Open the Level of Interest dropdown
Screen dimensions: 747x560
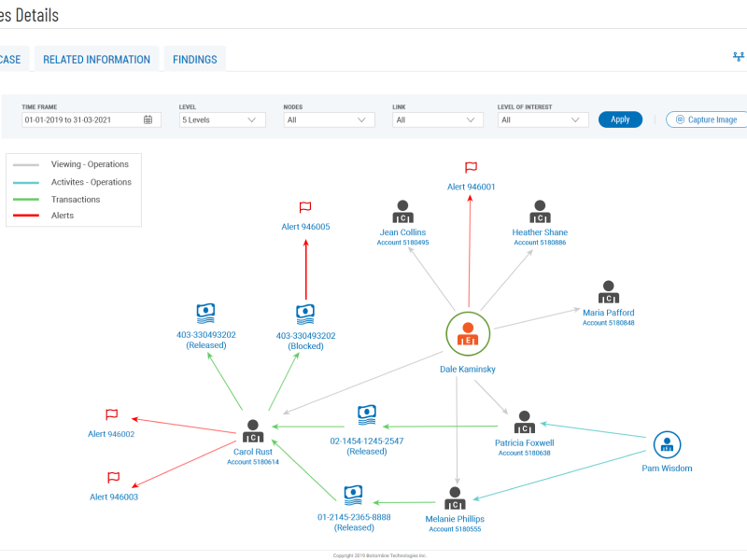click(x=543, y=119)
